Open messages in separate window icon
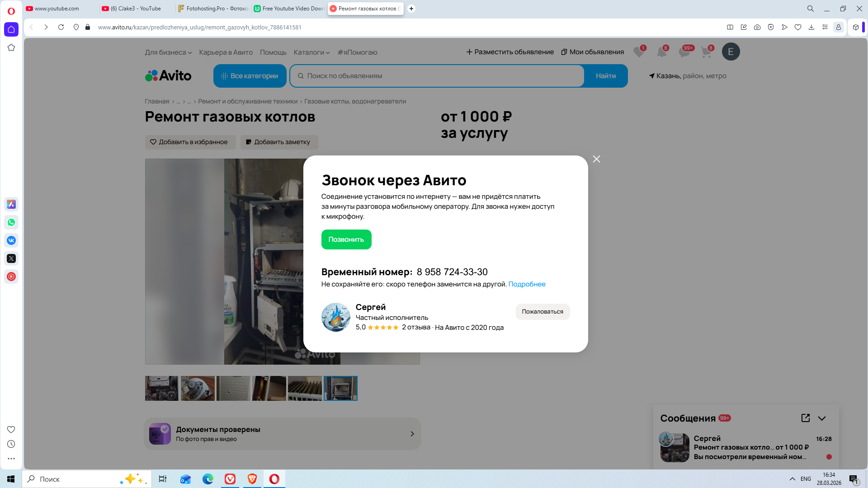Image resolution: width=868 pixels, height=488 pixels. (805, 418)
